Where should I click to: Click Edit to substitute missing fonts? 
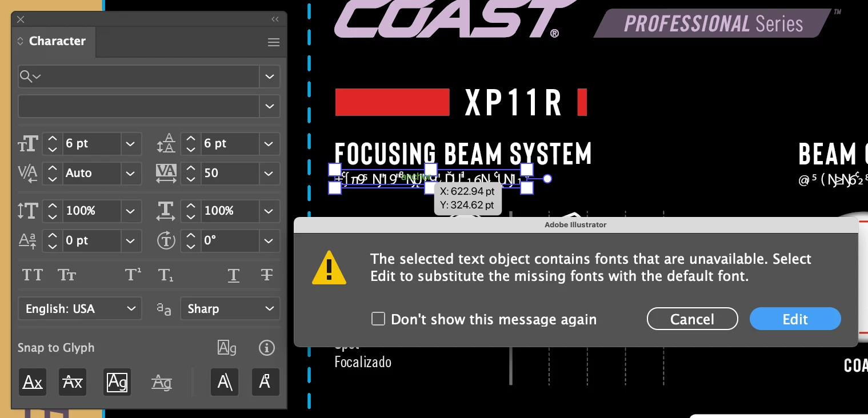pyautogui.click(x=795, y=319)
